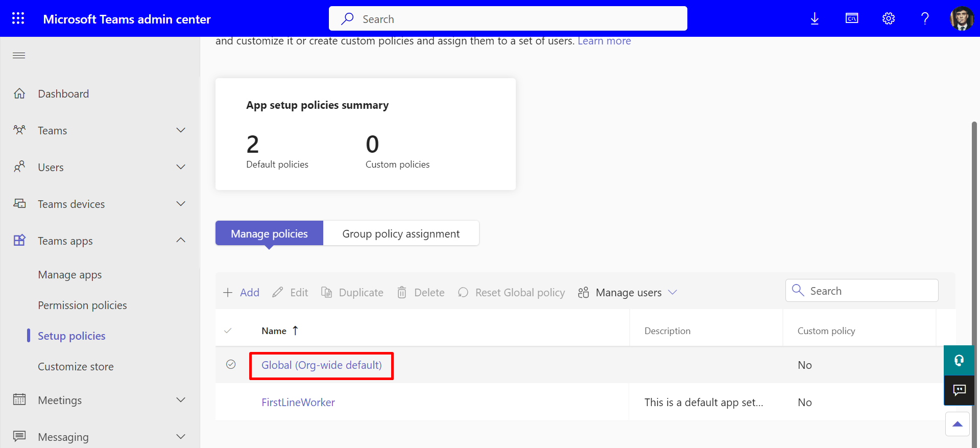Open Customize store in sidebar
Image resolution: width=980 pixels, height=448 pixels.
click(76, 367)
